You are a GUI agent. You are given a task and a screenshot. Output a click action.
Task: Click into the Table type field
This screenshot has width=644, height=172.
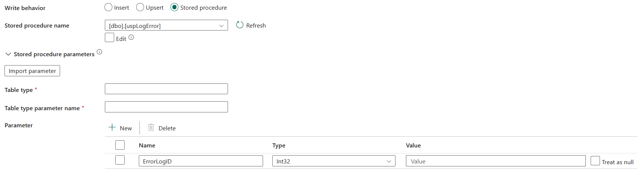tap(166, 89)
